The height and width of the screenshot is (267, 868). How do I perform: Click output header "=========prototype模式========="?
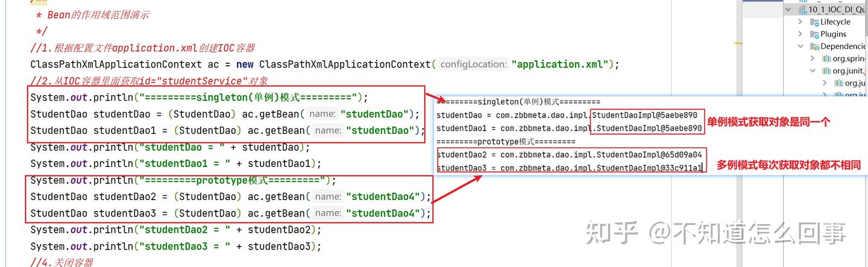coord(506,142)
